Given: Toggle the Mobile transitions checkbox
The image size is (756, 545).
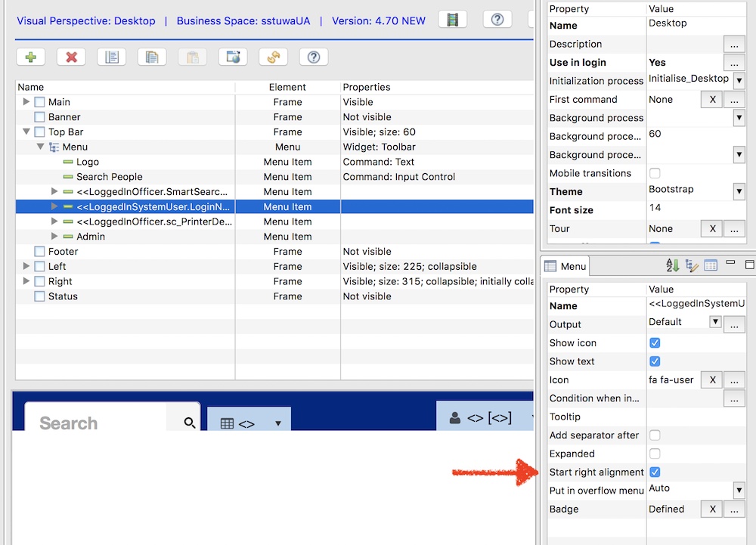Looking at the screenshot, I should 655,173.
